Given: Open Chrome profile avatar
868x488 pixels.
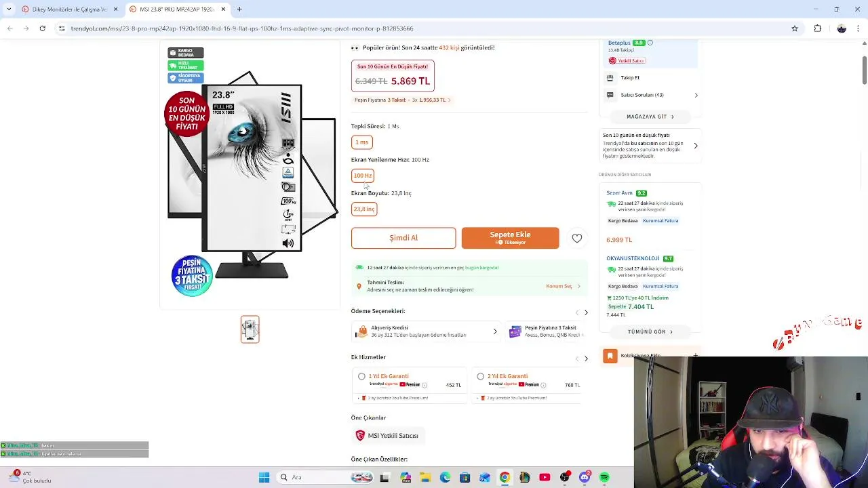Looking at the screenshot, I should 842,28.
